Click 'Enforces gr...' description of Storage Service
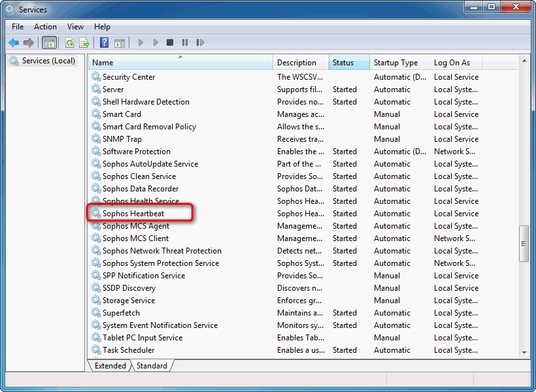Viewport: 536px width, 392px height. (x=299, y=301)
